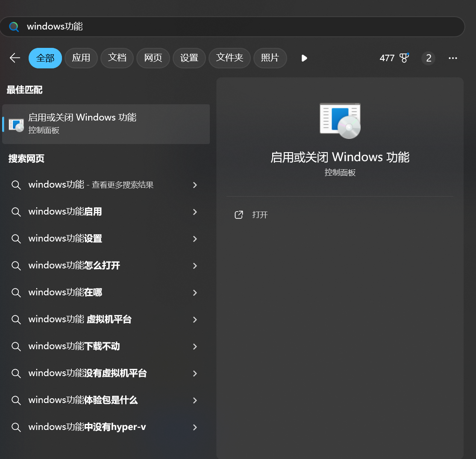Click the 477 rewards points text
The height and width of the screenshot is (459, 476).
tap(387, 58)
